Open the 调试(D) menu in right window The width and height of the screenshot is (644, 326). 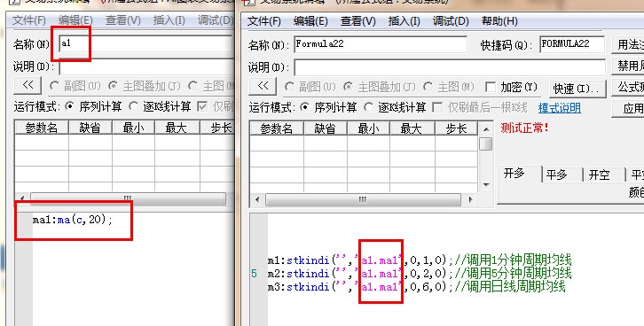click(x=451, y=21)
